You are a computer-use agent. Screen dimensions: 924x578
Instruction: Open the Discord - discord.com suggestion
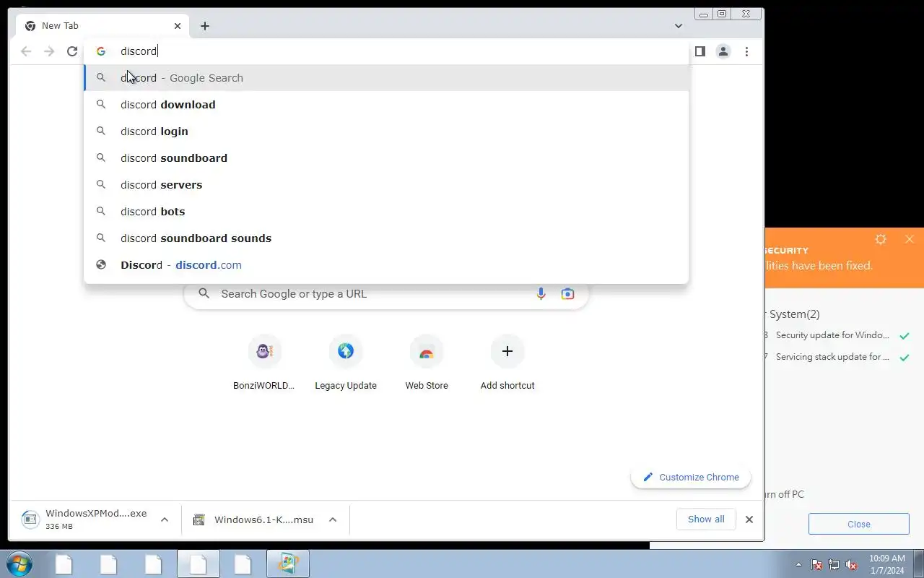386,265
